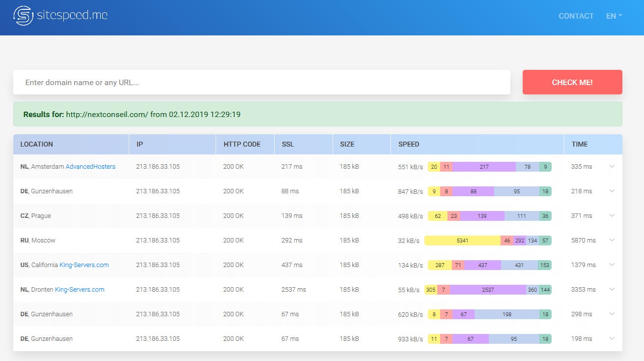Click the SPEED column header
The image size is (644, 361).
[477, 144]
